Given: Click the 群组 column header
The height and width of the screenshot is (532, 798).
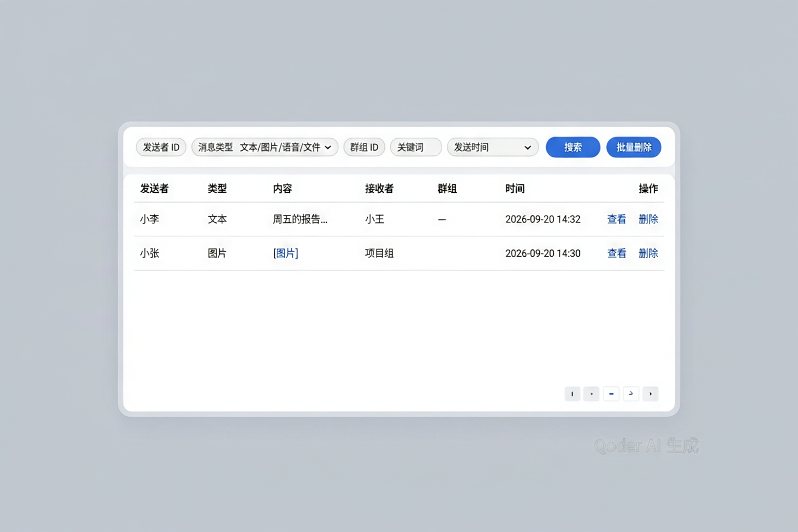Looking at the screenshot, I should (447, 189).
